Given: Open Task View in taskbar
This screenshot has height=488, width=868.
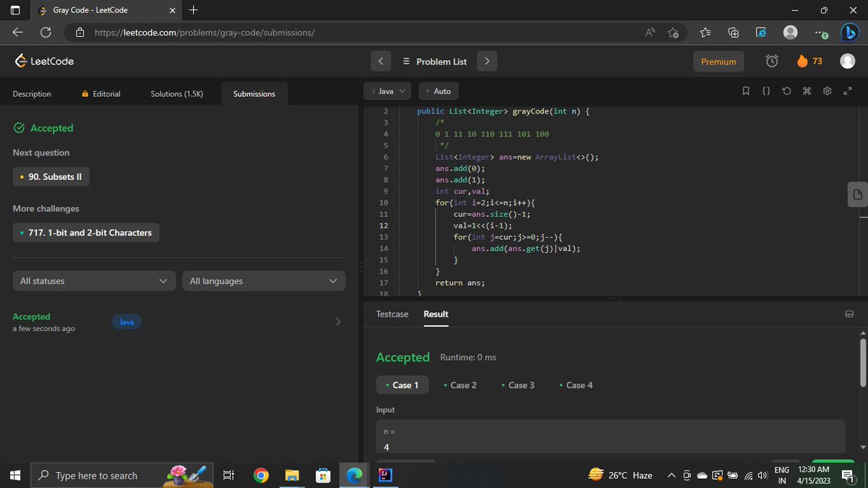Looking at the screenshot, I should [x=228, y=476].
